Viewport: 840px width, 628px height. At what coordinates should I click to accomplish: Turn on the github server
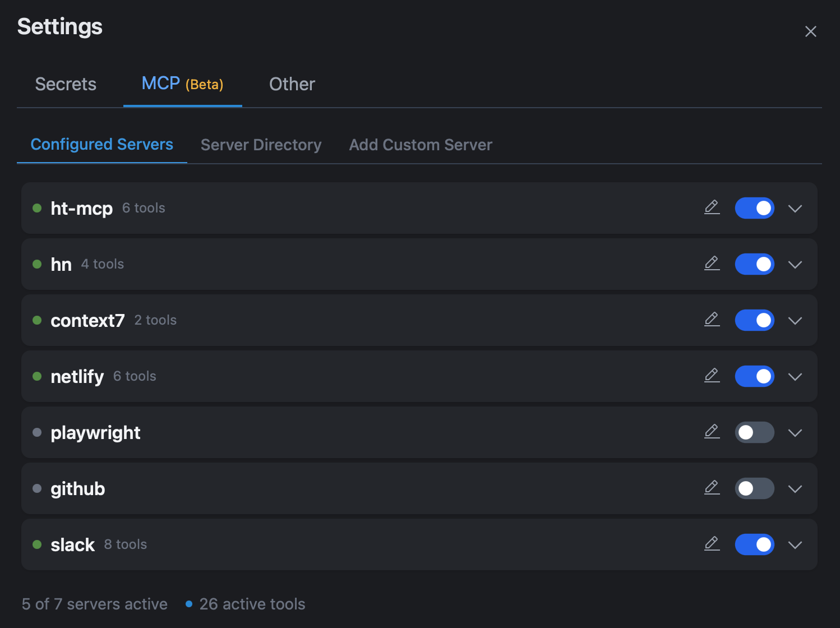(755, 488)
